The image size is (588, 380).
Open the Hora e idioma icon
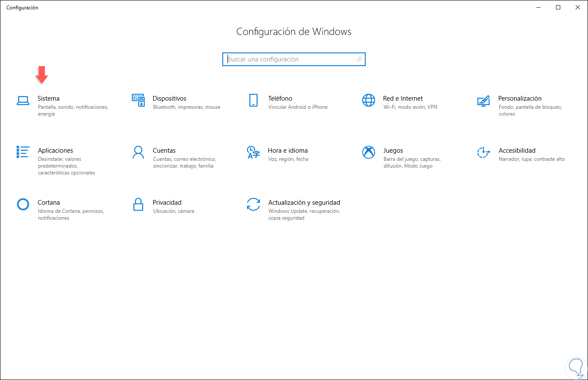(253, 152)
